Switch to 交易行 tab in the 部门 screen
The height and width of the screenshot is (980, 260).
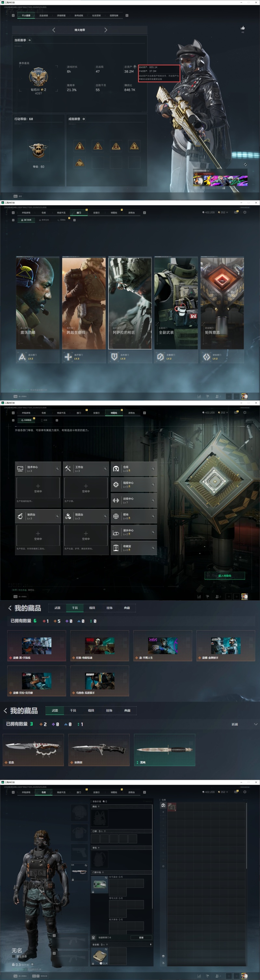point(97,213)
